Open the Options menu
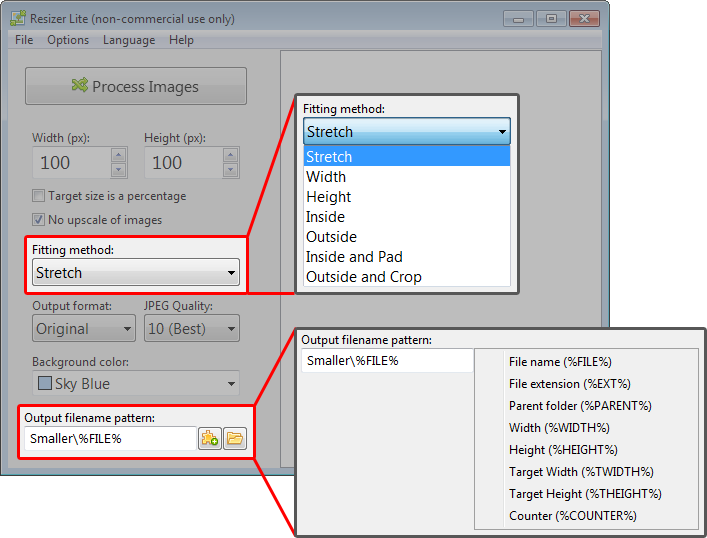The image size is (707, 538). [x=68, y=40]
